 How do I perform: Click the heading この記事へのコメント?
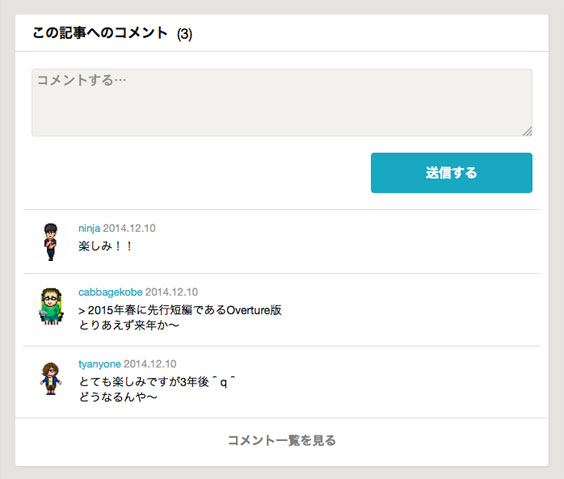pyautogui.click(x=100, y=33)
